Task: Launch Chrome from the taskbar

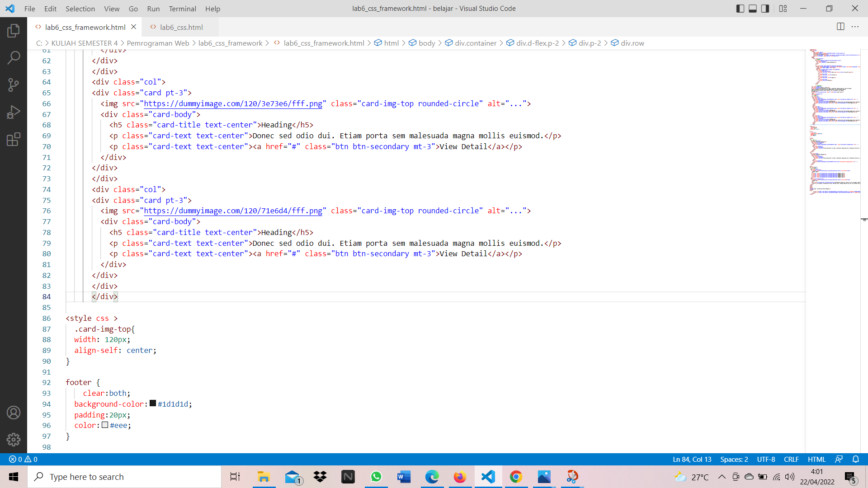Action: click(x=516, y=477)
